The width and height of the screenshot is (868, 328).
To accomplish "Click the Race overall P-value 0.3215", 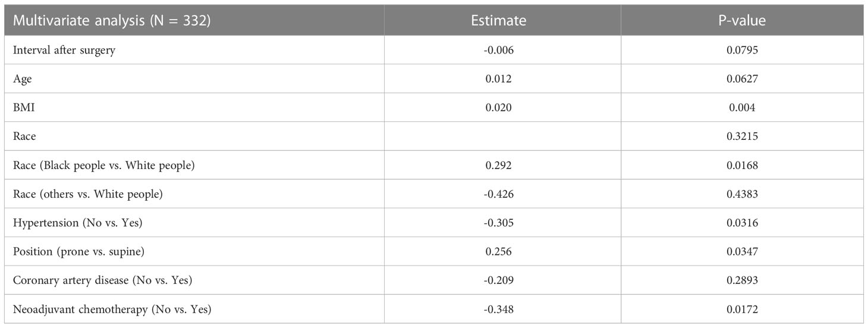I will 741,136.
